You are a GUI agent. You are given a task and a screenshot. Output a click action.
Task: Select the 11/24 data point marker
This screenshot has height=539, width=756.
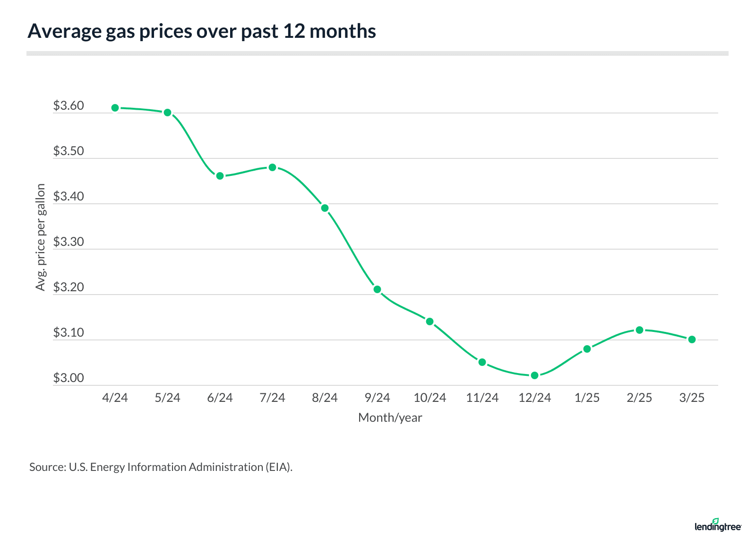482,362
